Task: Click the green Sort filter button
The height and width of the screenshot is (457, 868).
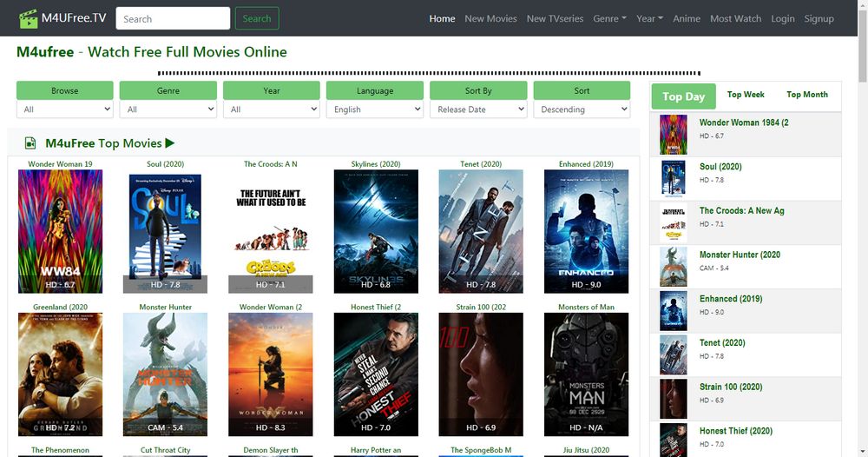Action: coord(582,90)
